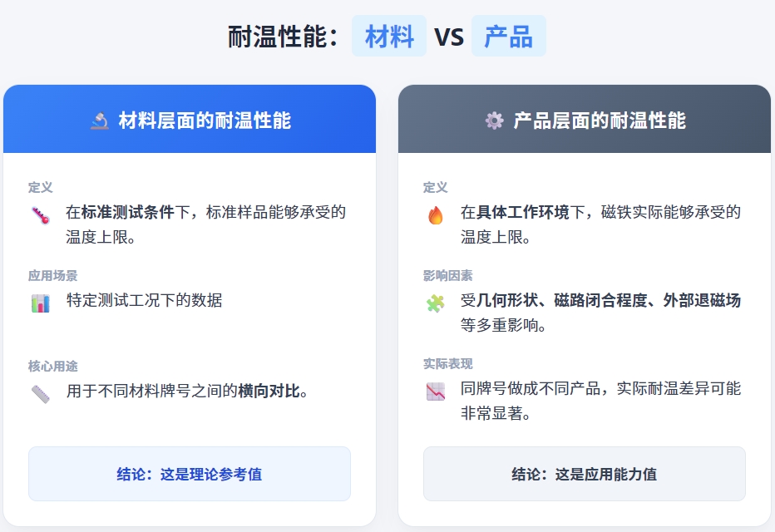Click the 结论：这是理论参考值 conclusion box
Image resolution: width=775 pixels, height=532 pixels.
(x=190, y=474)
